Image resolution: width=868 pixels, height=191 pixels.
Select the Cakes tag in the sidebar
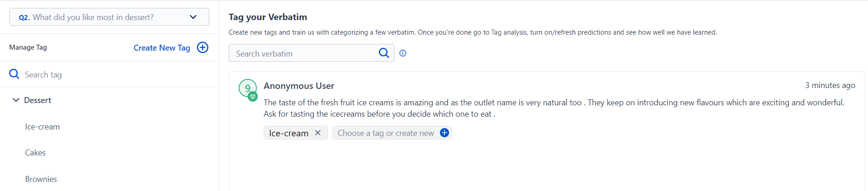(36, 153)
